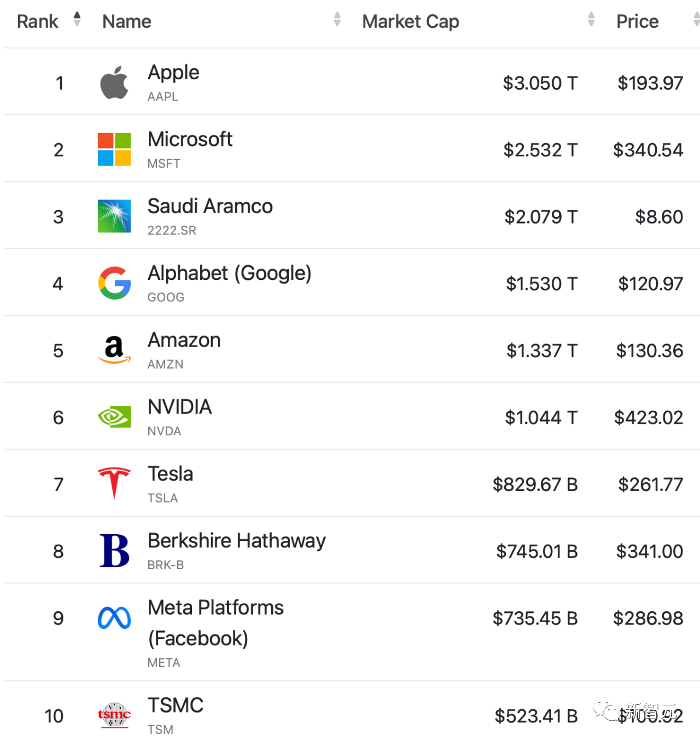Sort table by Rank arrows
Viewport: 700px width, 742px height.
click(x=77, y=20)
